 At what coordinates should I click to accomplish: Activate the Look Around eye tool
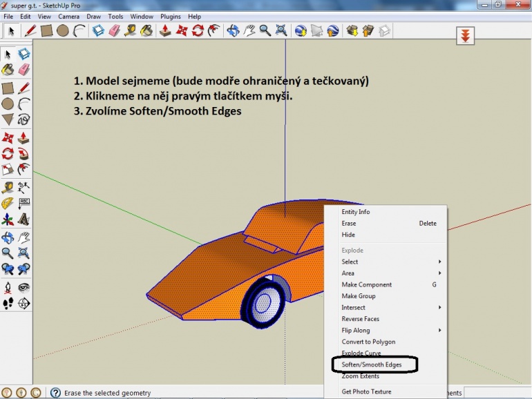(23, 288)
